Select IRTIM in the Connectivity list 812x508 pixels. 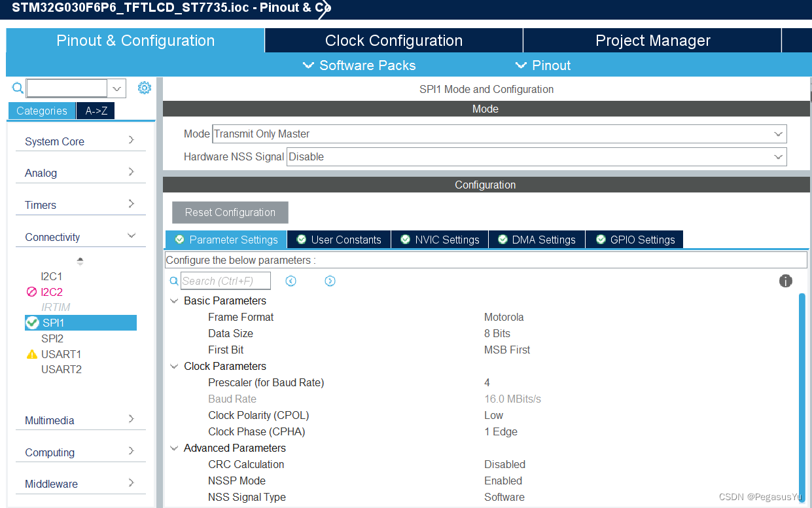point(56,307)
